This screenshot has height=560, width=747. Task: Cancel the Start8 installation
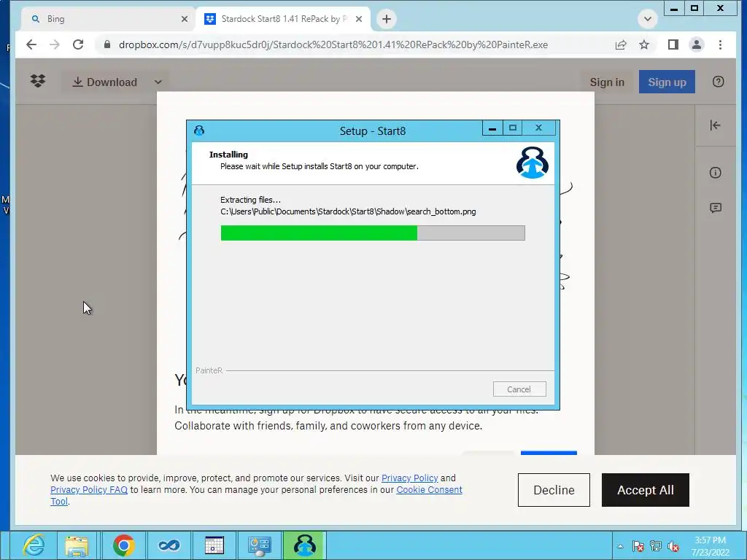(x=519, y=389)
